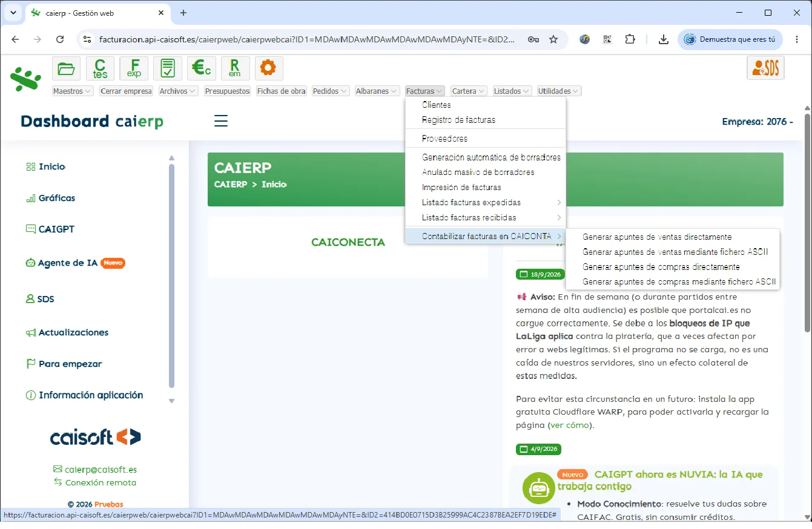Bookmark this page with the star icon
This screenshot has height=529, width=812.
tap(553, 39)
